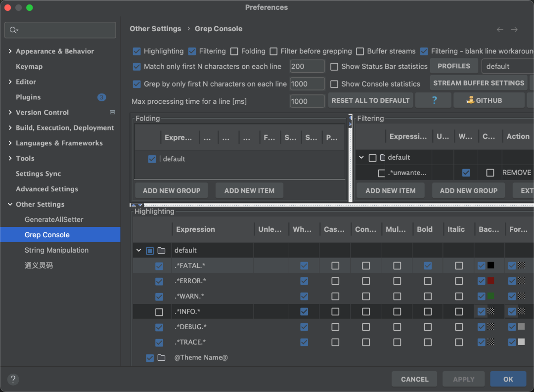This screenshot has height=392, width=534.
Task: Collapse the Other Settings tree node
Action: click(x=10, y=205)
